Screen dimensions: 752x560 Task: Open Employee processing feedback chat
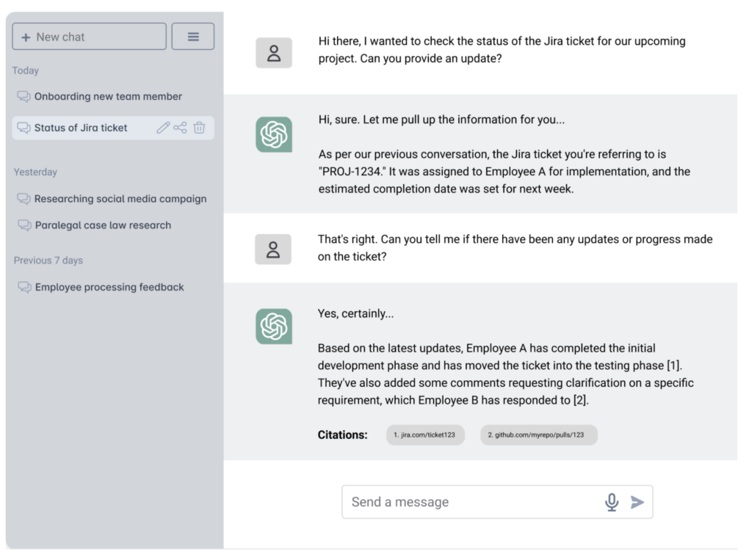(x=109, y=287)
